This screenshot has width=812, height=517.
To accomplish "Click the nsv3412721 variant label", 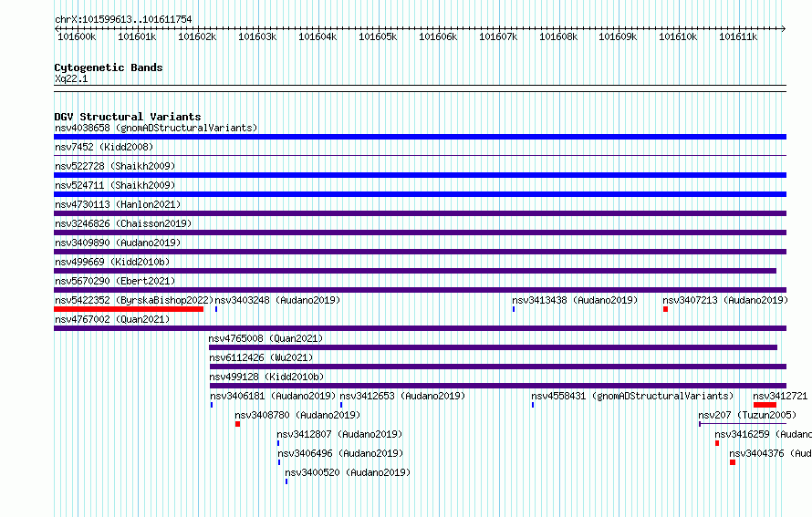I will click(780, 396).
